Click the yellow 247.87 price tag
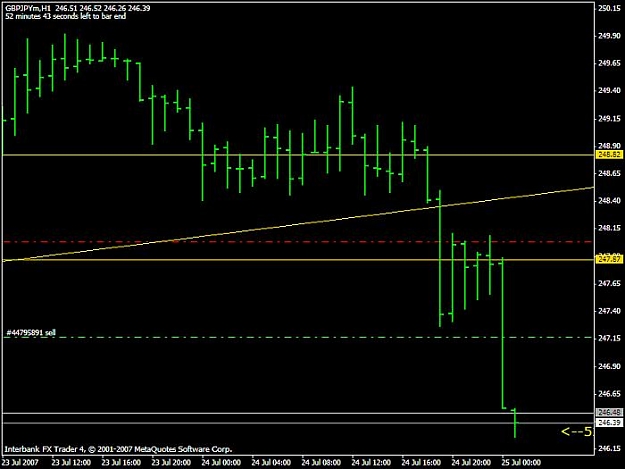The image size is (625, 469). [609, 259]
